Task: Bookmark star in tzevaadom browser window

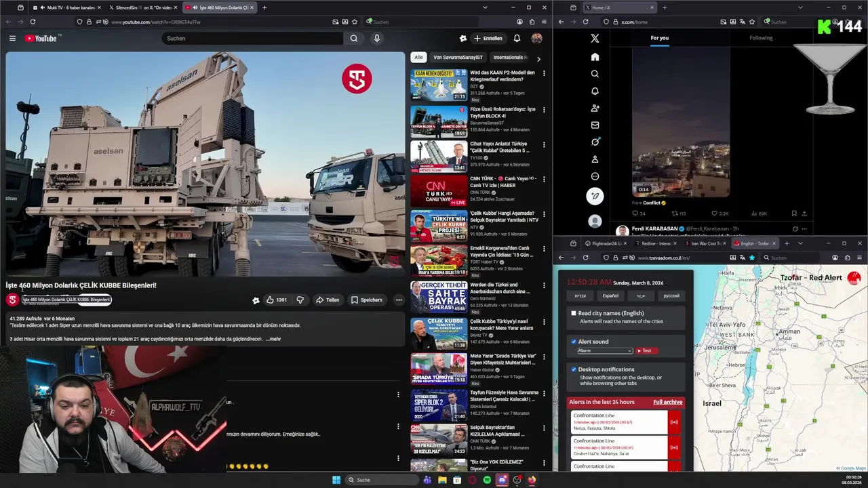Action: point(751,258)
